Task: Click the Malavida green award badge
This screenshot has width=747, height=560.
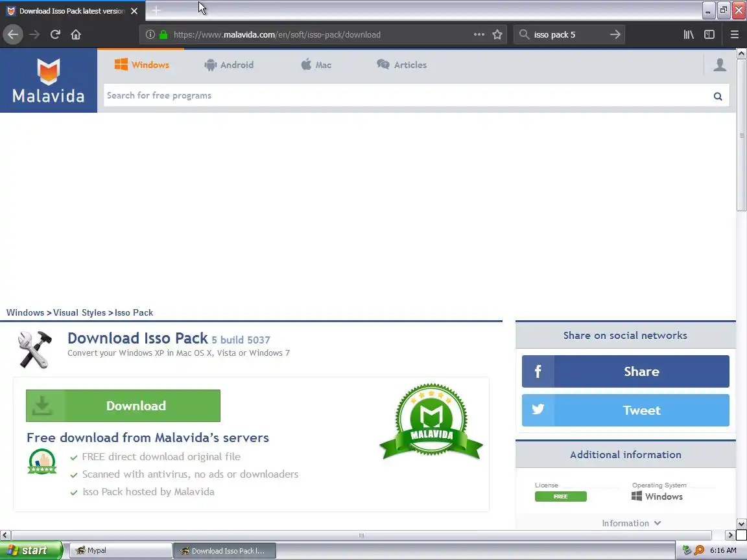Action: 431,421
